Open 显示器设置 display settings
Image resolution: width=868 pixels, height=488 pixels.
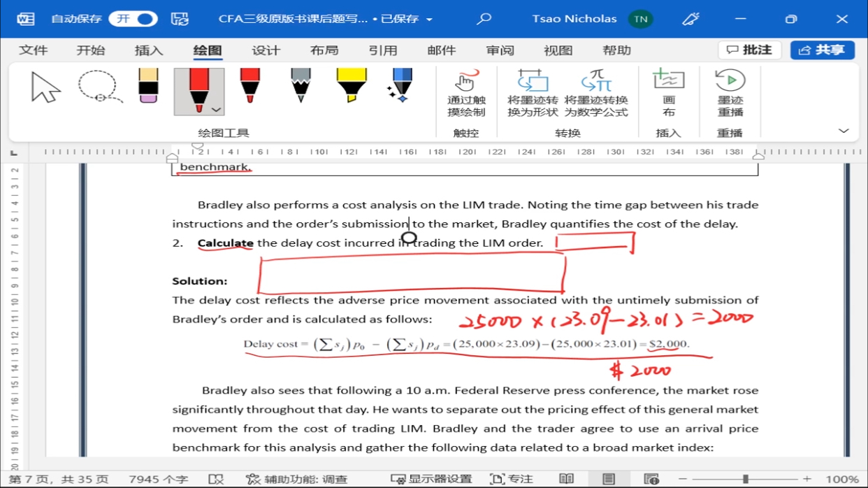(432, 479)
